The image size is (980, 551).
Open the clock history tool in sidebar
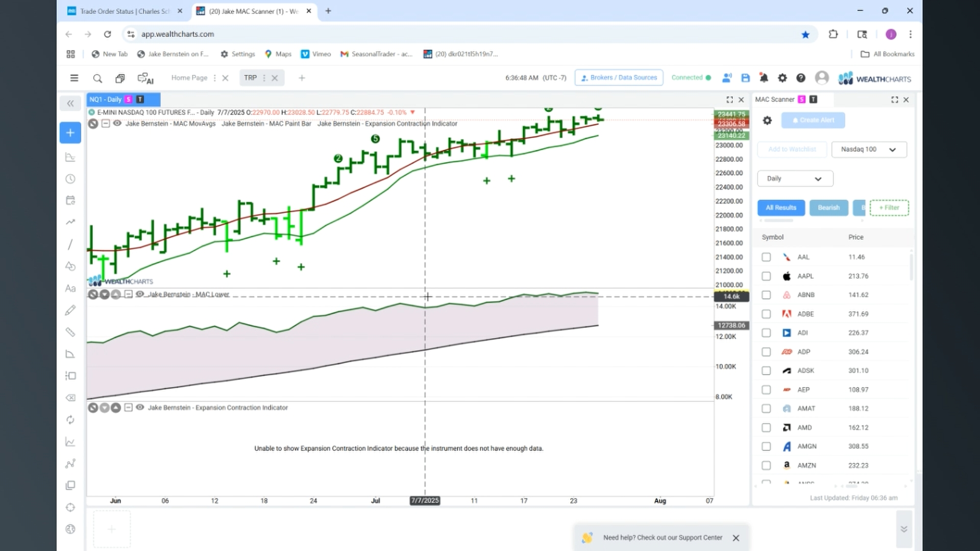point(70,179)
